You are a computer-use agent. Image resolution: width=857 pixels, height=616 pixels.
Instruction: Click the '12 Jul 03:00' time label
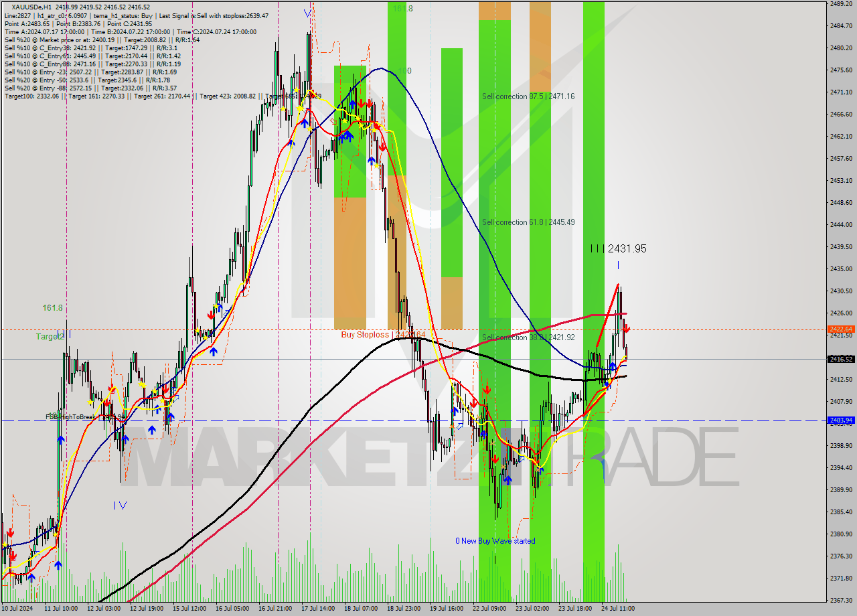[x=104, y=609]
